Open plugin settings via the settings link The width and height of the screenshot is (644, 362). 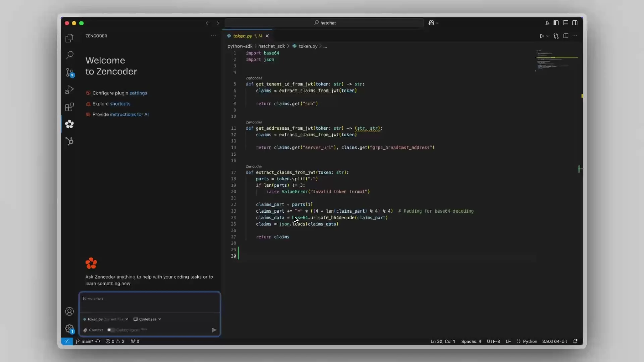coord(138,93)
